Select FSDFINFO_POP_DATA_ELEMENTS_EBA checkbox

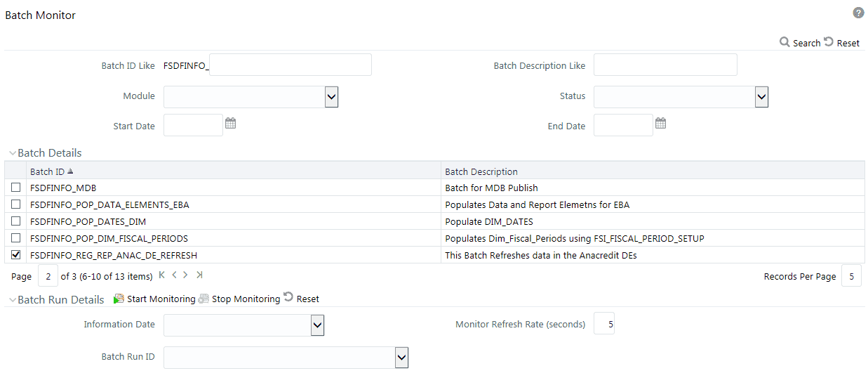(15, 204)
